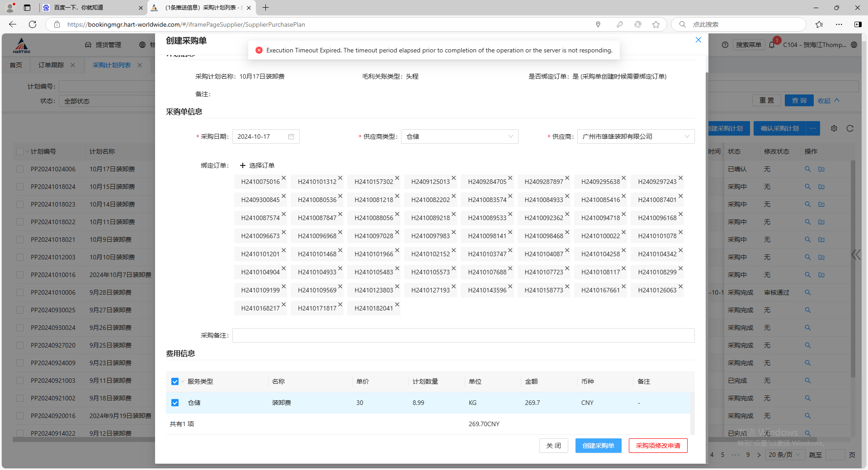The height and width of the screenshot is (470, 868).
Task: Go to the 首页 tab
Action: point(16,65)
